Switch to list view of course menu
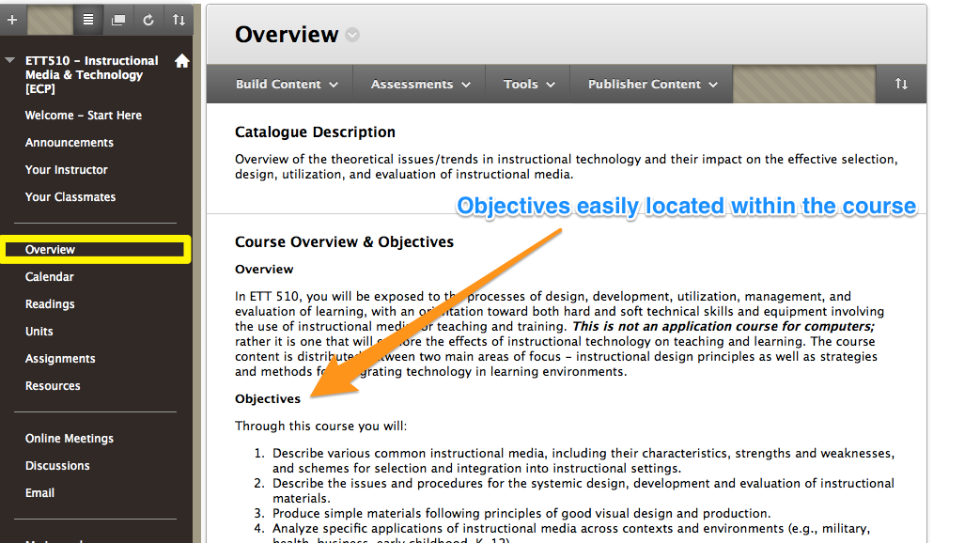Image resolution: width=980 pixels, height=543 pixels. [x=88, y=20]
